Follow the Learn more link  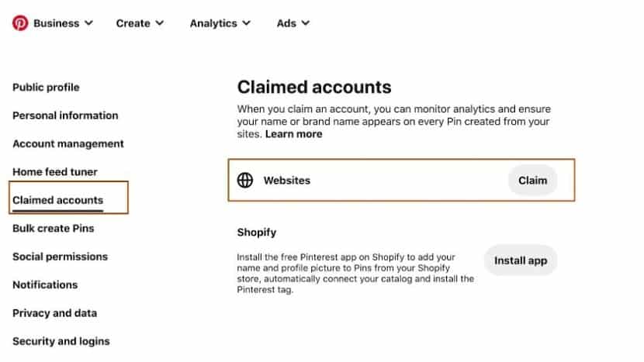pyautogui.click(x=293, y=134)
